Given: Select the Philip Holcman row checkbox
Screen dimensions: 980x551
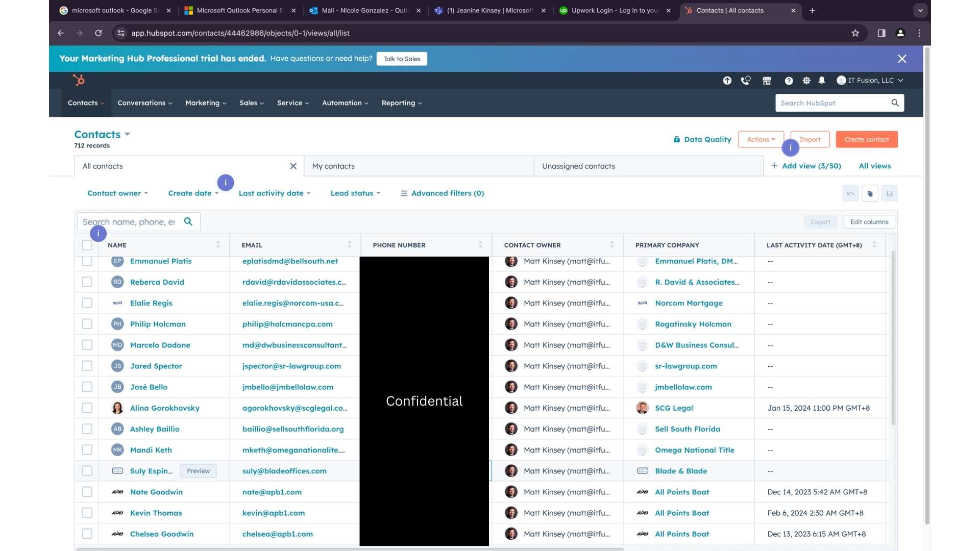Looking at the screenshot, I should [87, 324].
